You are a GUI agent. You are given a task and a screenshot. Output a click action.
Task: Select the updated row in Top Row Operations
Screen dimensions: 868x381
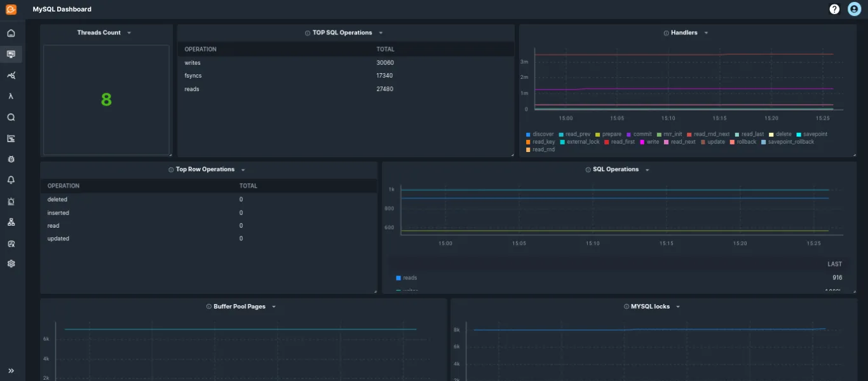[x=209, y=239]
